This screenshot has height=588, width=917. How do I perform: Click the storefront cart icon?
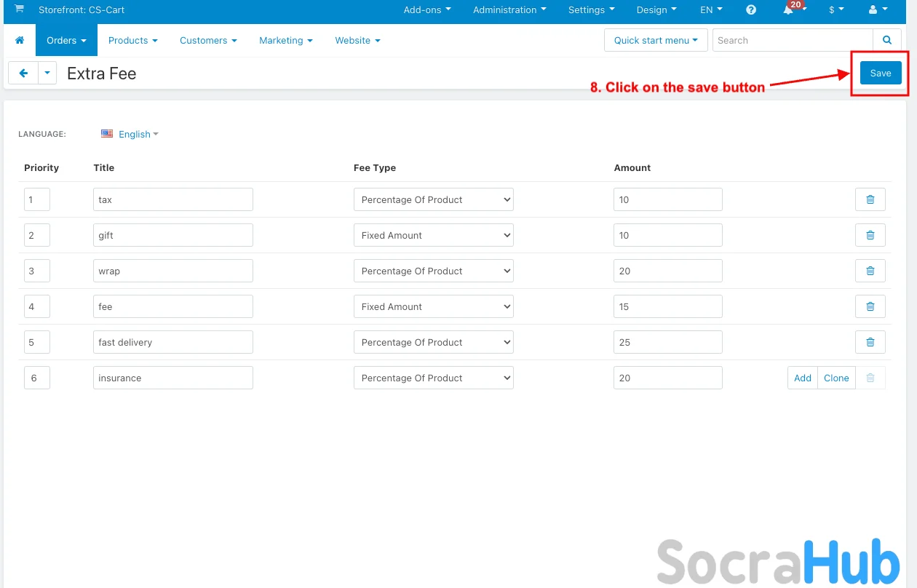tap(19, 9)
